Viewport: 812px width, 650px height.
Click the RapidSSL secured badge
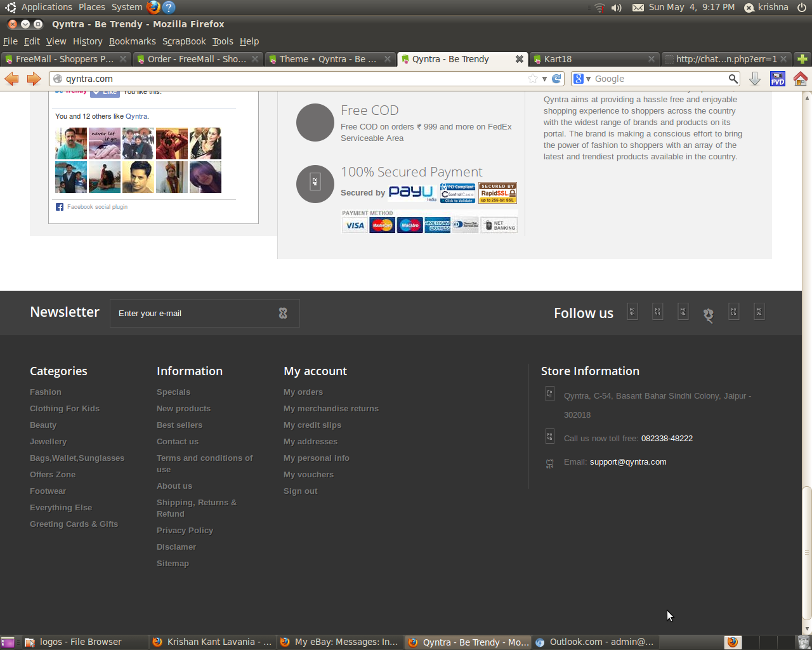498,193
